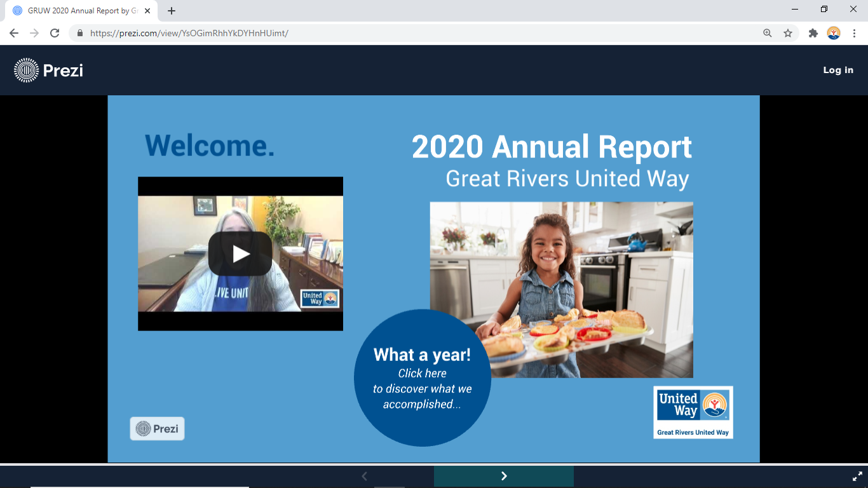Image resolution: width=868 pixels, height=488 pixels.
Task: Restore down the browser window
Action: click(x=824, y=9)
